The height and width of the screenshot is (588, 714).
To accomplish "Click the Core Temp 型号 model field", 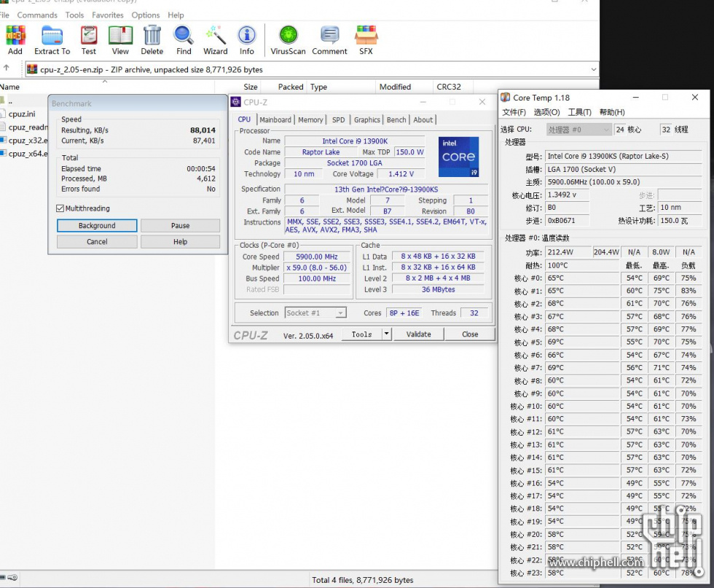I will pyautogui.click(x=624, y=156).
